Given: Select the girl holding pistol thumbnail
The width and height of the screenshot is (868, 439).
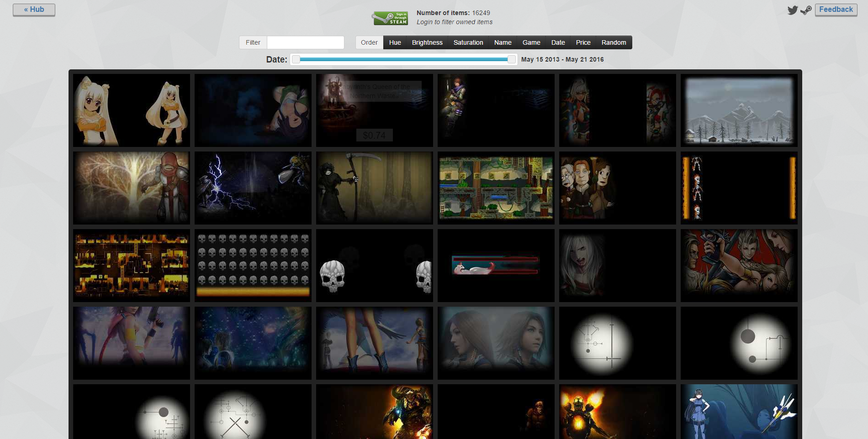Looking at the screenshot, I should (132, 343).
